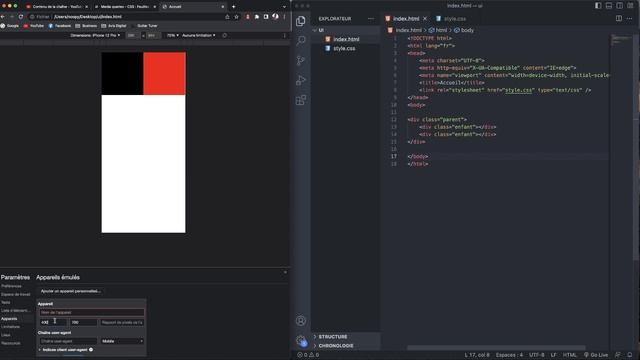The width and height of the screenshot is (640, 360).
Task: Open editor more actions menu (three dots)
Action: pos(629,18)
